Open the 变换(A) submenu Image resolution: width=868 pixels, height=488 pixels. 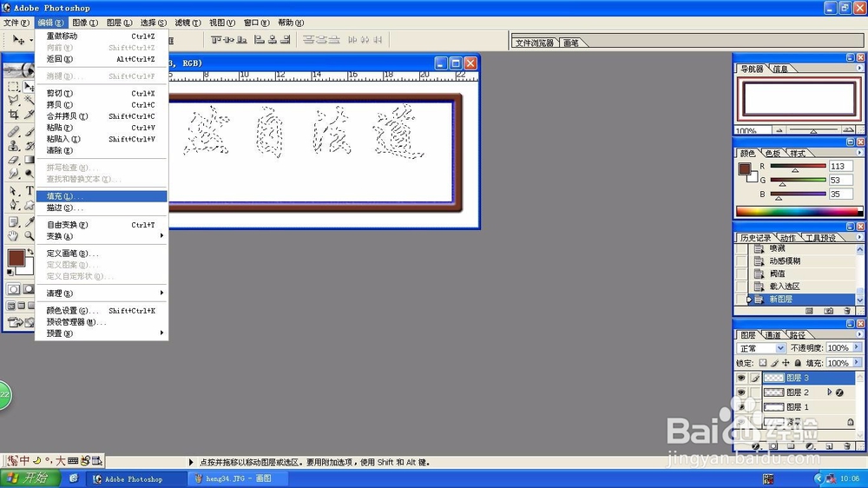click(x=102, y=236)
